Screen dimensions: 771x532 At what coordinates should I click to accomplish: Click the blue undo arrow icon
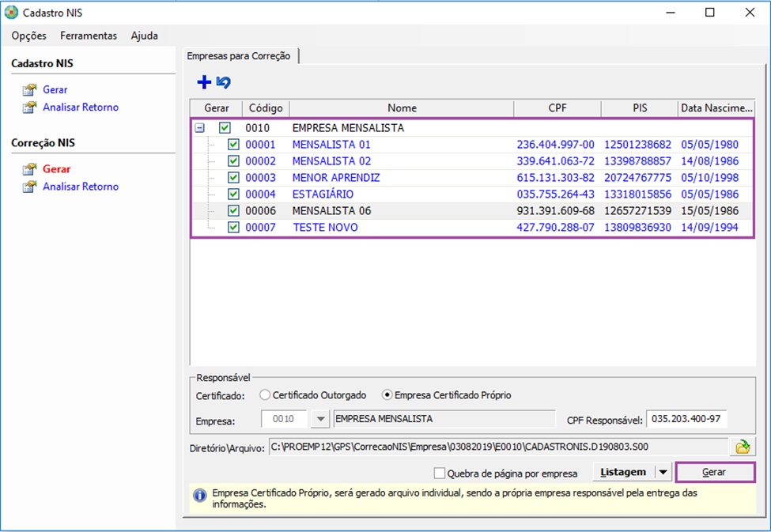[x=224, y=82]
